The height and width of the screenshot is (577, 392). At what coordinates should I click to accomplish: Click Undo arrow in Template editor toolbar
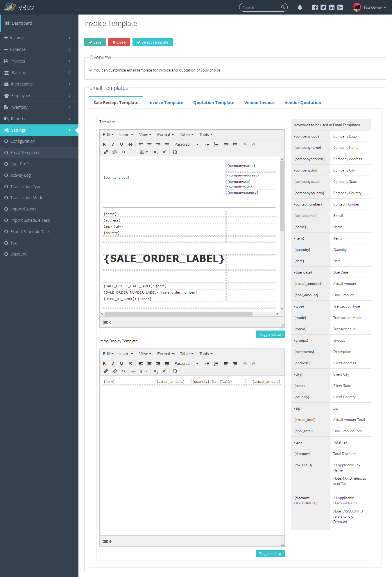(x=245, y=144)
